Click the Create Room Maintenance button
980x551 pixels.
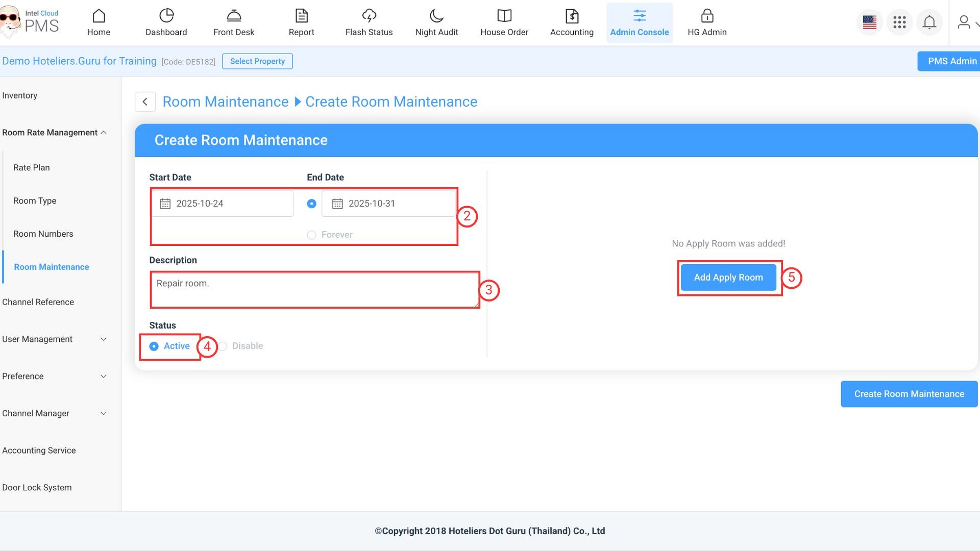(x=909, y=394)
